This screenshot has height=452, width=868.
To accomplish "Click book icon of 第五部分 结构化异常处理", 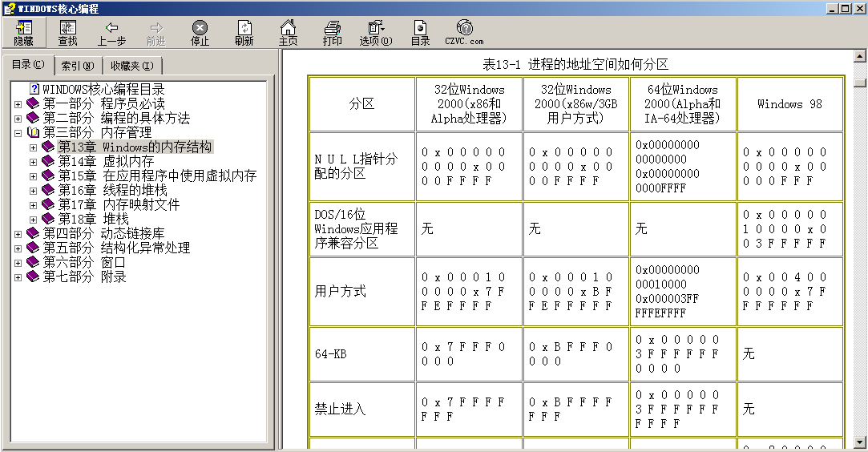I will (33, 248).
